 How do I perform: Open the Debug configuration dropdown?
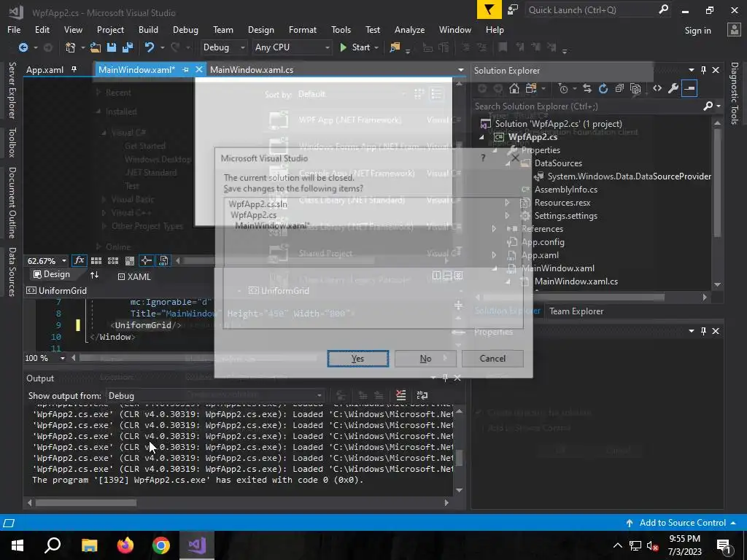(224, 47)
